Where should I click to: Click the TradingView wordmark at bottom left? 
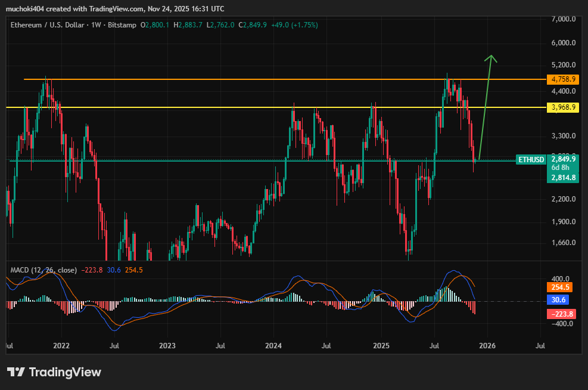66,372
